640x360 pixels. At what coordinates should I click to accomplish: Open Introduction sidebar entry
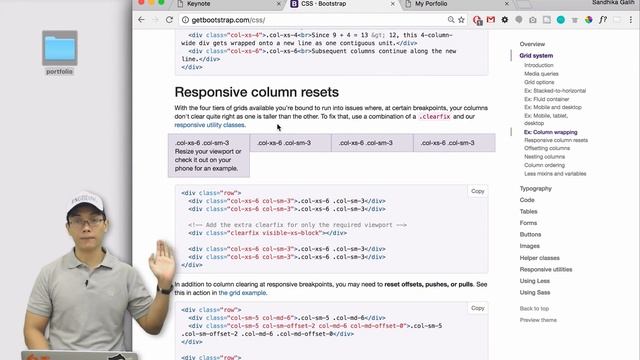(539, 65)
